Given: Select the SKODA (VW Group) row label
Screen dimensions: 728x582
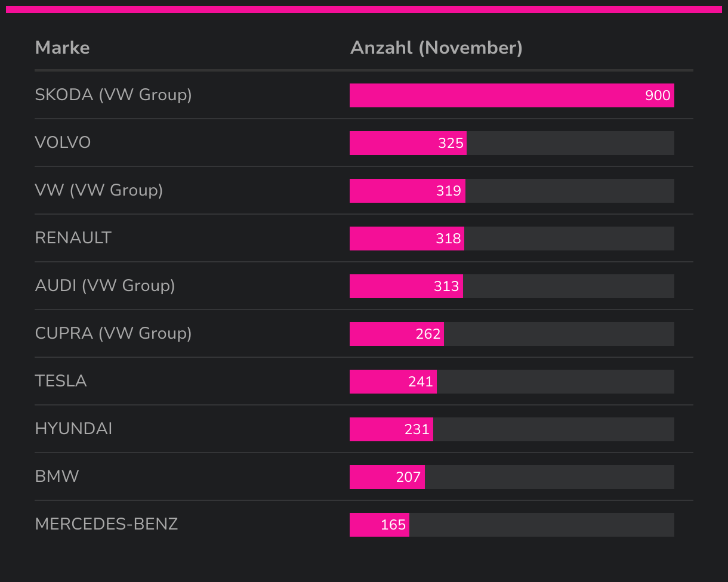Looking at the screenshot, I should click(113, 95).
